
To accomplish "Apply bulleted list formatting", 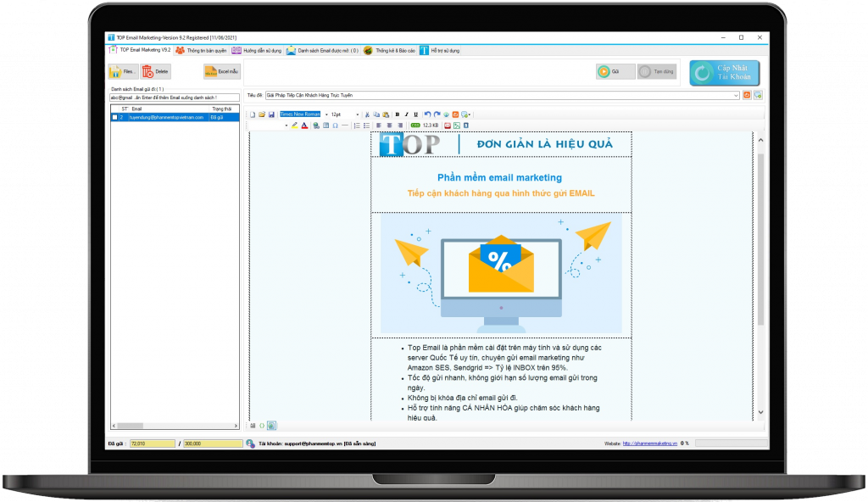I will [x=366, y=126].
